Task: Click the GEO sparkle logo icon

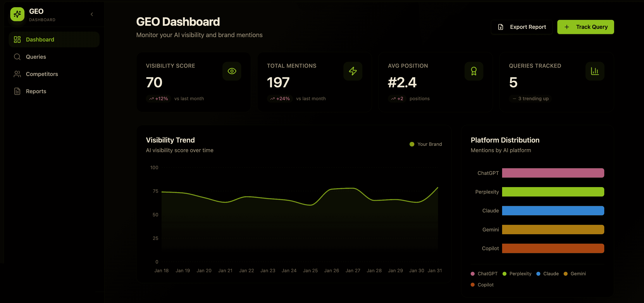Action: point(17,14)
